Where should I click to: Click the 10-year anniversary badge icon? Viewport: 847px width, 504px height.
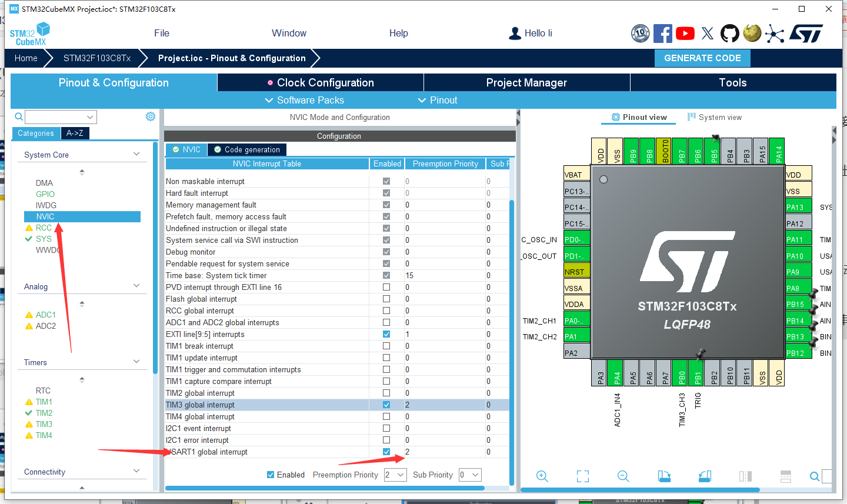coord(640,34)
